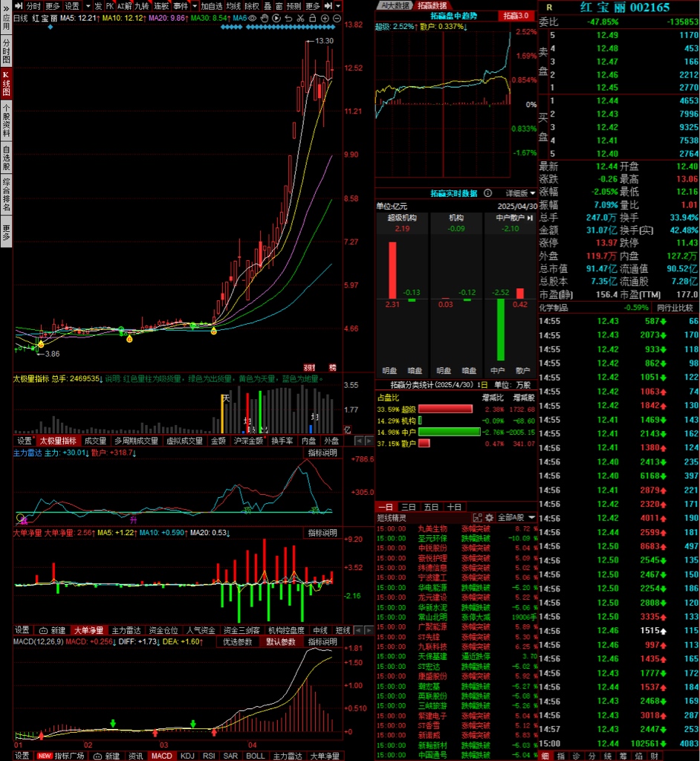
Task: Click 拓赢3.0 button
Action: 516,16
